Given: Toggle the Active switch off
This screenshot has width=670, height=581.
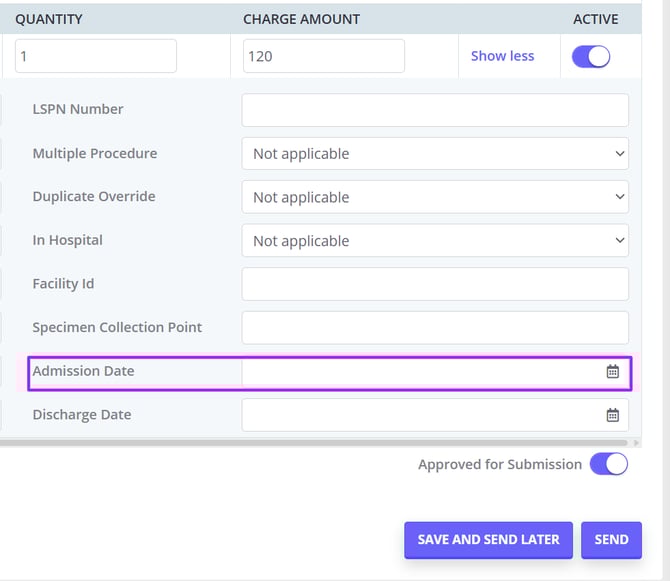Looking at the screenshot, I should point(590,57).
